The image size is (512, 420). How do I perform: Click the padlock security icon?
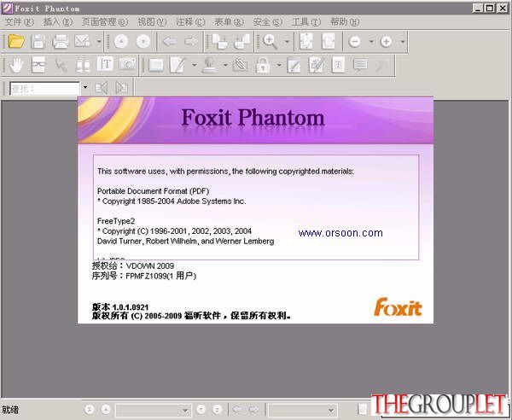(x=263, y=65)
